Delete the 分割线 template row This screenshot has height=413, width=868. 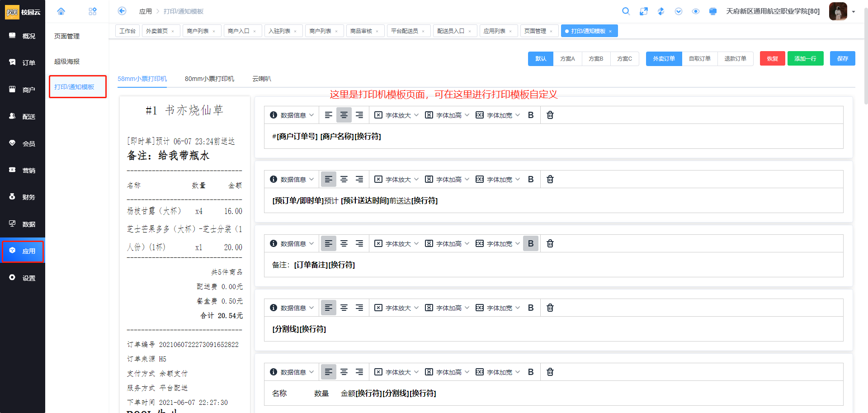point(550,308)
